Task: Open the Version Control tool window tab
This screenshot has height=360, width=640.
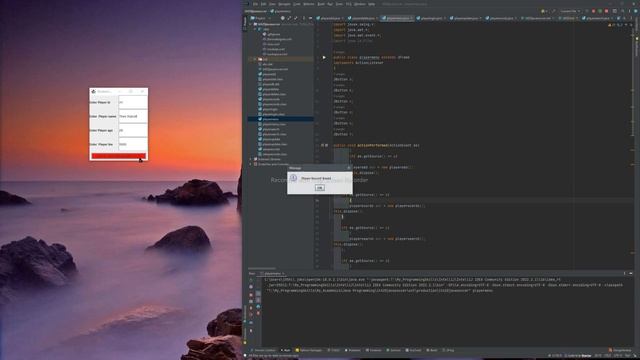Action: (263, 350)
